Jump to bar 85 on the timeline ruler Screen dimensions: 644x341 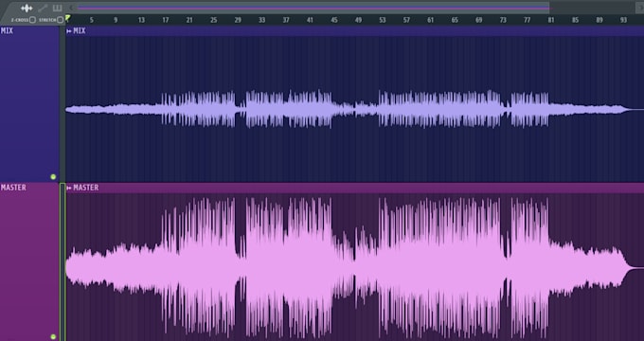click(575, 20)
